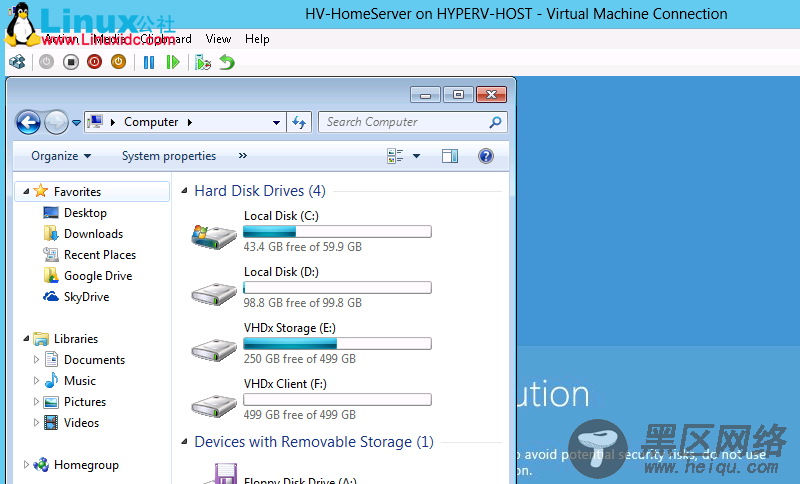Create a checkpoint with the snapshot icon

[x=203, y=62]
